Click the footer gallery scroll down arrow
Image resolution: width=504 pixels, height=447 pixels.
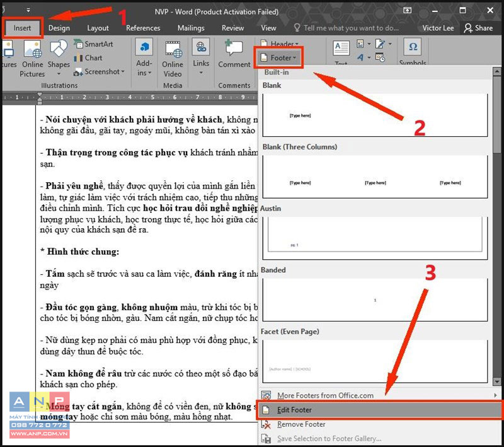click(x=497, y=381)
